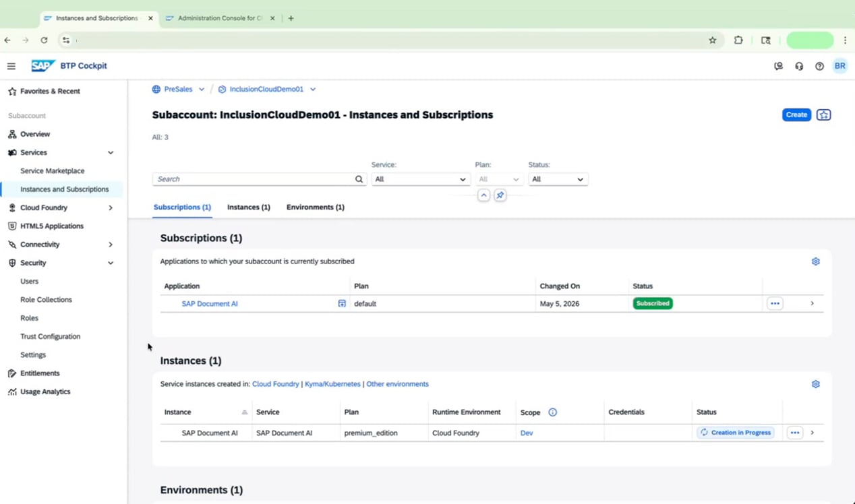This screenshot has width=855, height=504.
Task: Switch to the Subscriptions (1) tab
Action: [x=182, y=207]
